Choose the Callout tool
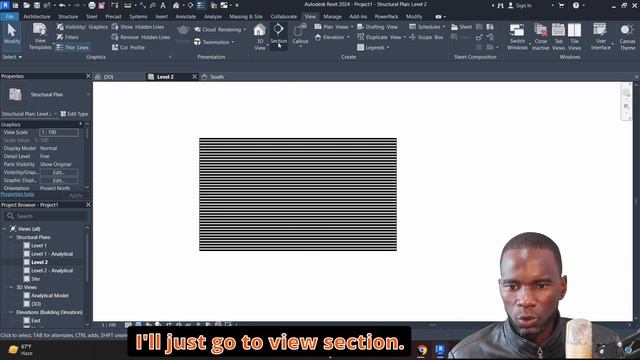This screenshot has height=360, width=640. (300, 35)
